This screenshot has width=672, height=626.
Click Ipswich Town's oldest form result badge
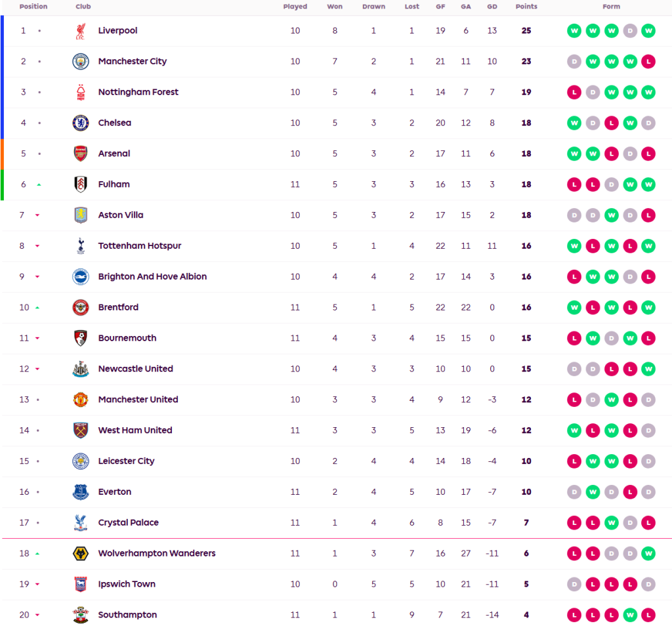click(x=574, y=584)
